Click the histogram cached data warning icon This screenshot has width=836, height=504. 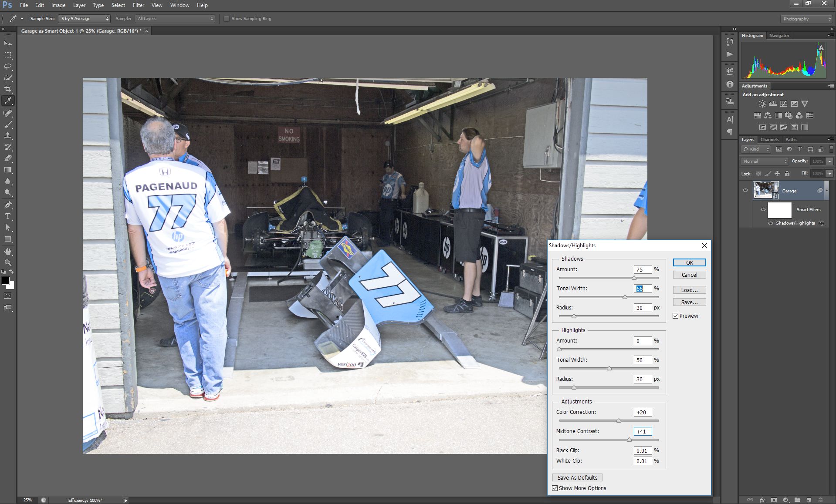point(821,48)
